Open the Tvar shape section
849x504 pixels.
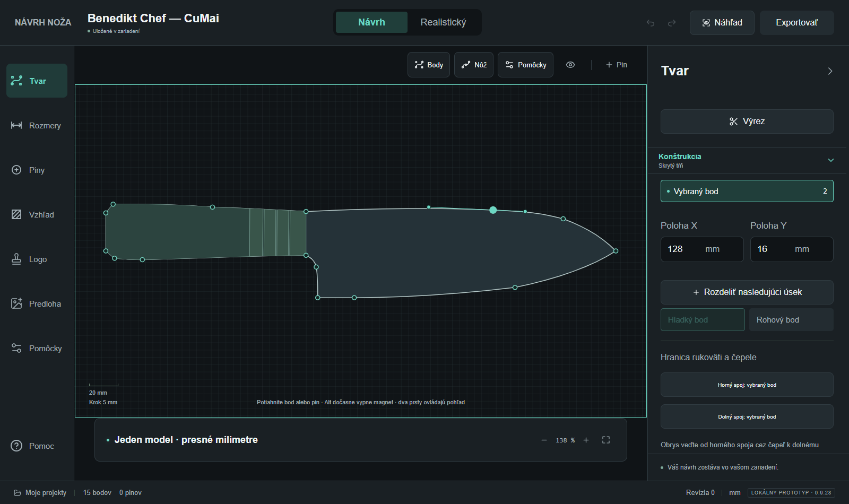point(37,81)
